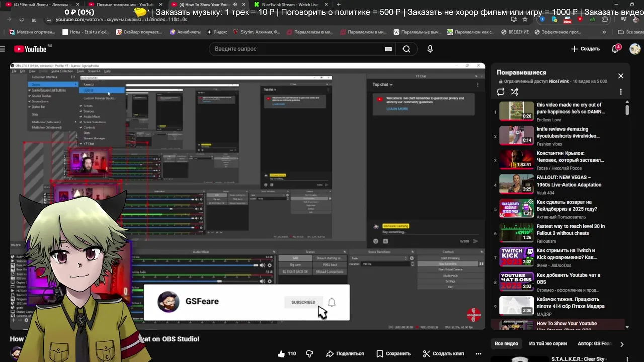Expand the hidden bookmarks overflow chevron

tap(604, 32)
